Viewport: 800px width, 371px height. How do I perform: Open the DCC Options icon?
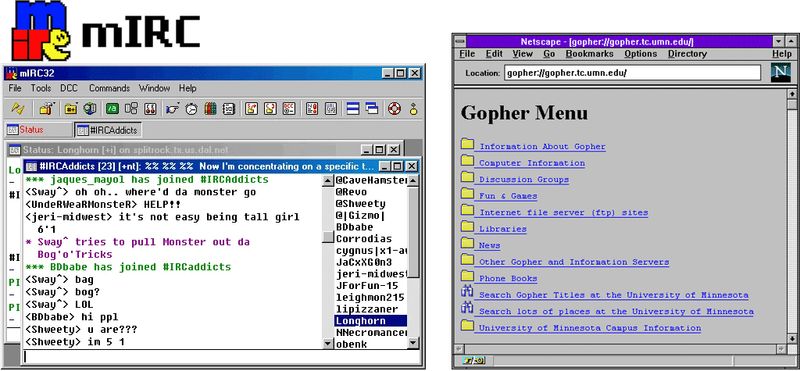point(289,108)
